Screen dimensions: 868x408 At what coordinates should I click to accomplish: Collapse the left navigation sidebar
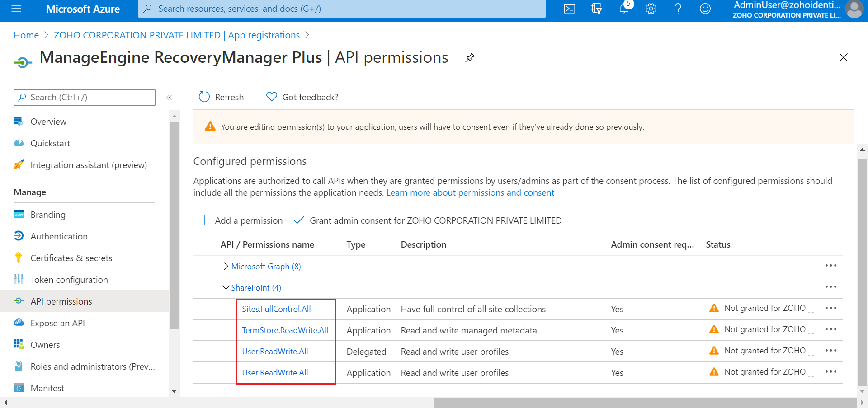[169, 98]
